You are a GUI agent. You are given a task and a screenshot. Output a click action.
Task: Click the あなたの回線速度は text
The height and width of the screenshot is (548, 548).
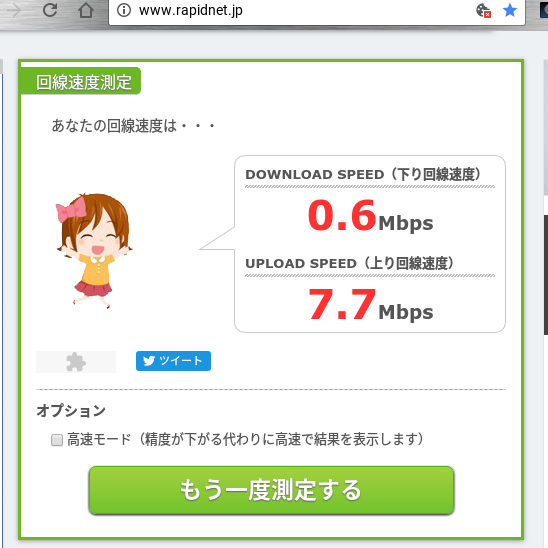[x=133, y=126]
